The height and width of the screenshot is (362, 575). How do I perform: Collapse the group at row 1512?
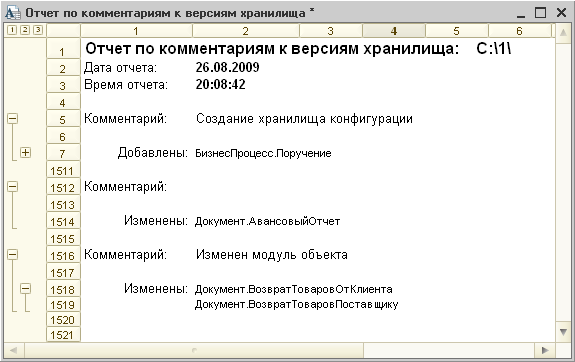(12, 186)
